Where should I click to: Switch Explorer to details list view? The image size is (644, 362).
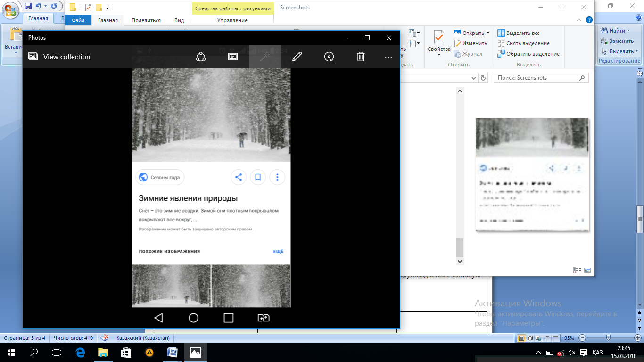click(x=577, y=270)
